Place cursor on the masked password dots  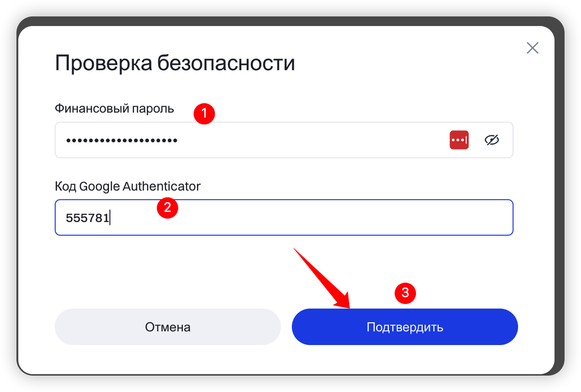click(x=122, y=140)
